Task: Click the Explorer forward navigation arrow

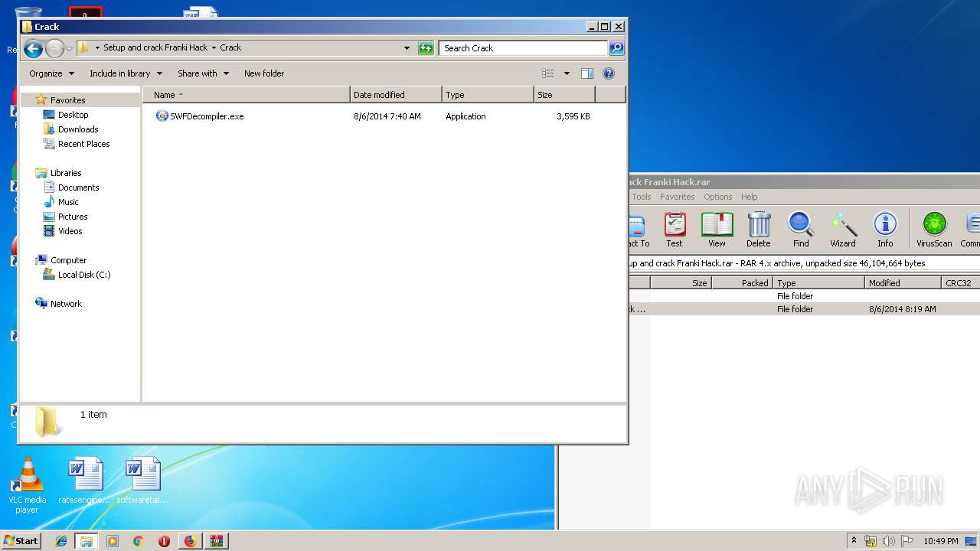Action: [54, 49]
